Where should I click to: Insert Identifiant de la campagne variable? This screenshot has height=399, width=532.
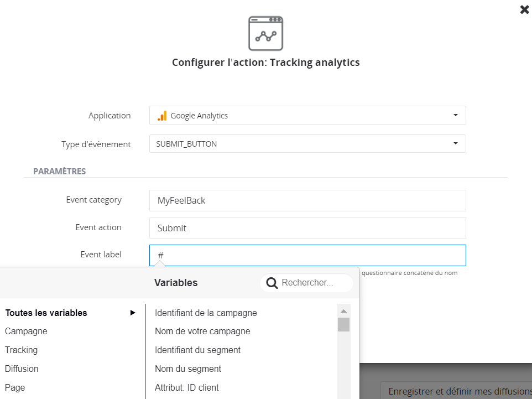pyautogui.click(x=206, y=313)
